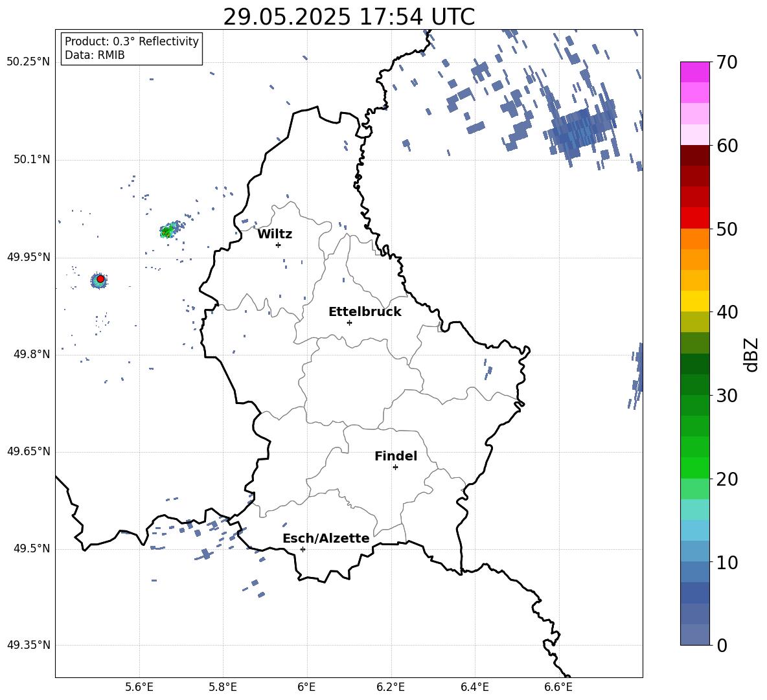Click the cross marker under Wiltz

point(278,245)
